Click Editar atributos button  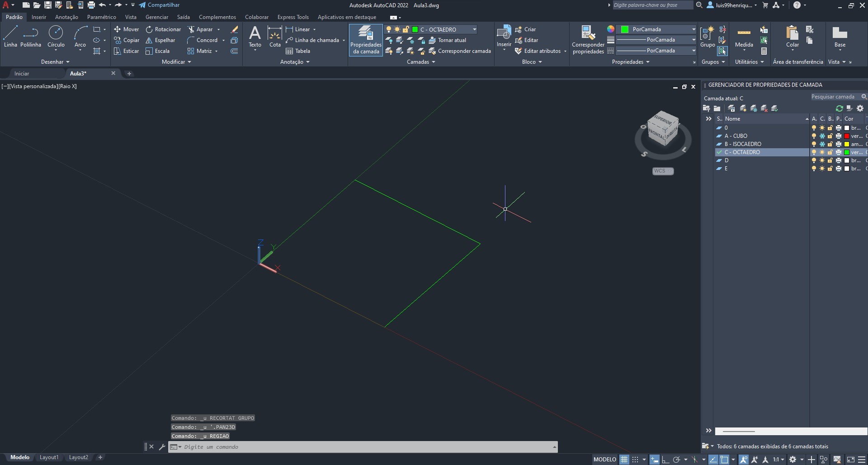pyautogui.click(x=538, y=51)
